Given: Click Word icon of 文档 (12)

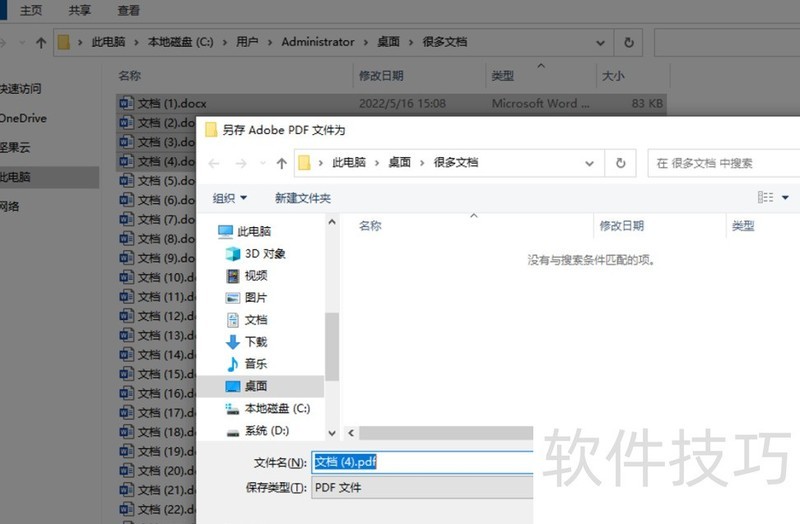Looking at the screenshot, I should tap(126, 316).
